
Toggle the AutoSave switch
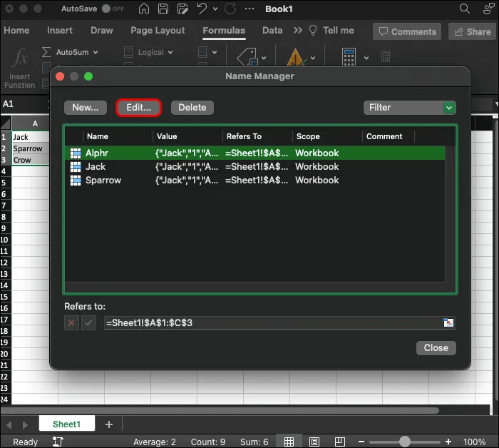pyautogui.click(x=110, y=9)
